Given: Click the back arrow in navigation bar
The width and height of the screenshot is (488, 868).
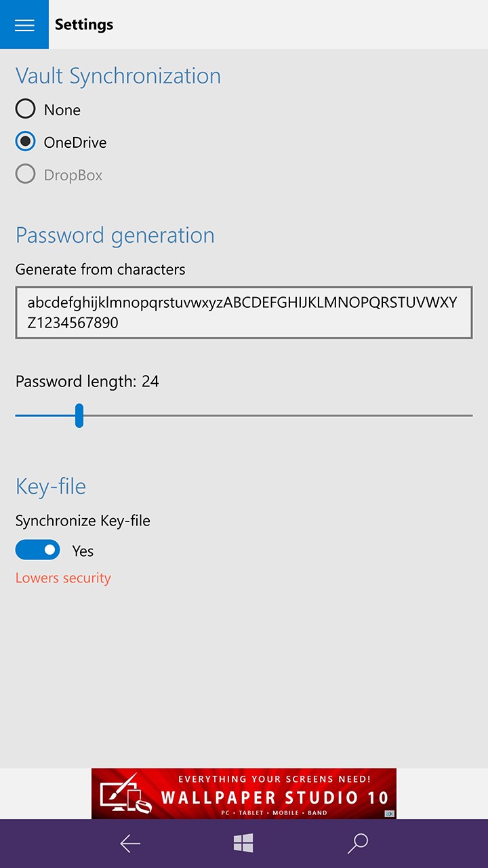Looking at the screenshot, I should 129,843.
